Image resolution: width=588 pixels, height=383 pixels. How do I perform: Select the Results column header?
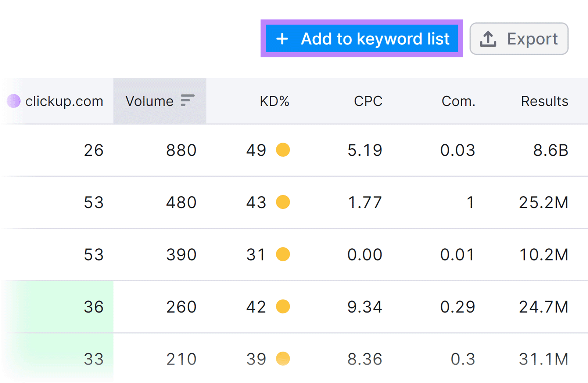[544, 101]
